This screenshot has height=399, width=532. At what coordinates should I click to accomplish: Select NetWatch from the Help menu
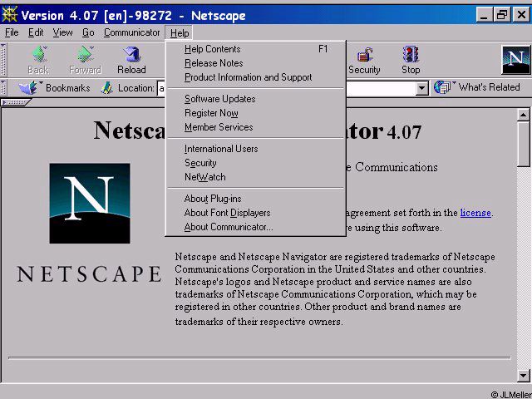point(256,177)
